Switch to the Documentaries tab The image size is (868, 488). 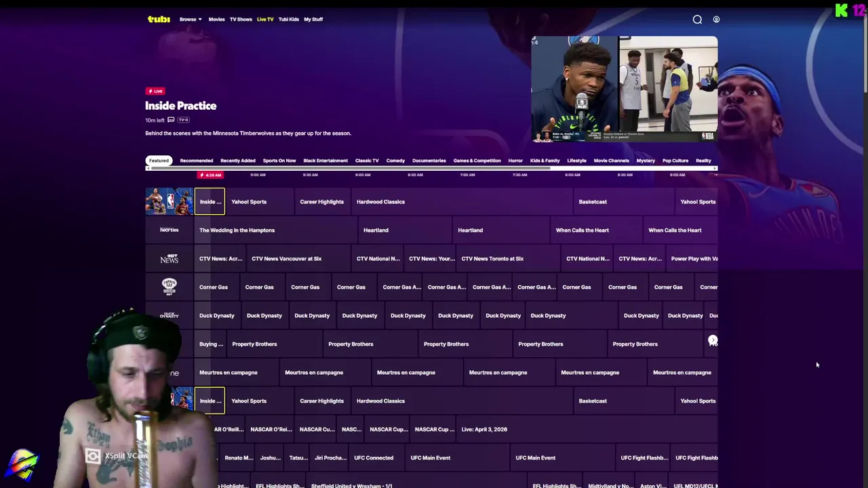(429, 161)
